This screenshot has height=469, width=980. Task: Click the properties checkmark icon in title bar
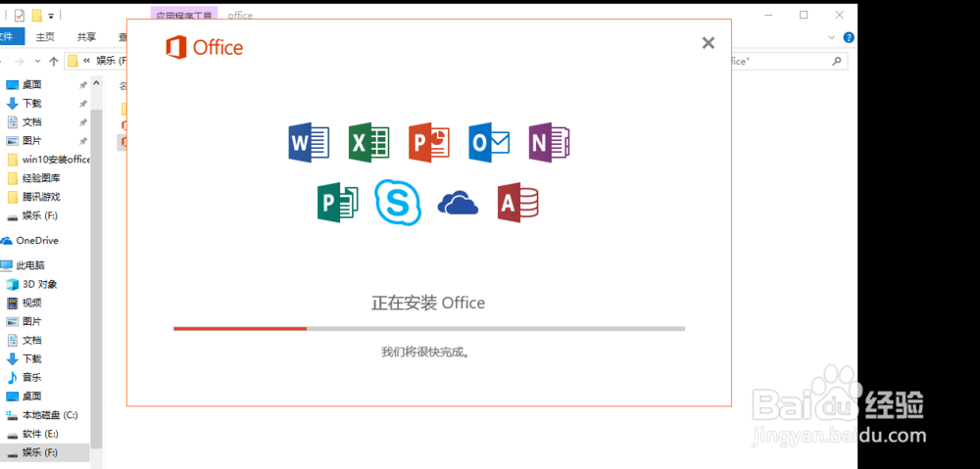pos(20,15)
